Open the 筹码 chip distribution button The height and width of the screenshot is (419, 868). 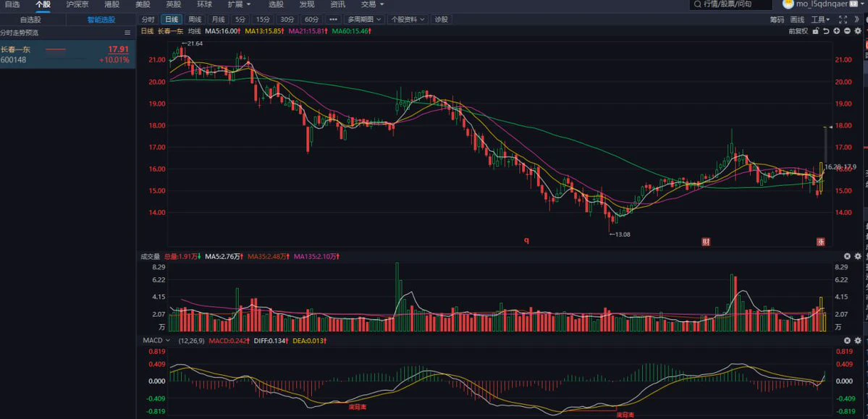(778, 20)
